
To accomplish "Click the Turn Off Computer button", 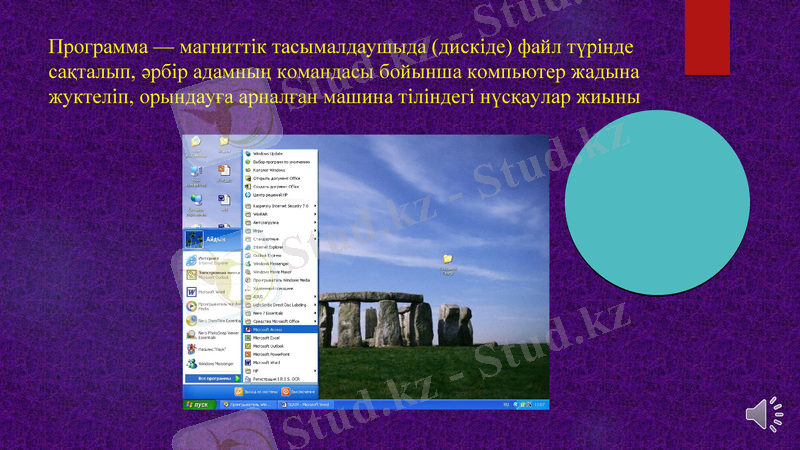I will (298, 392).
